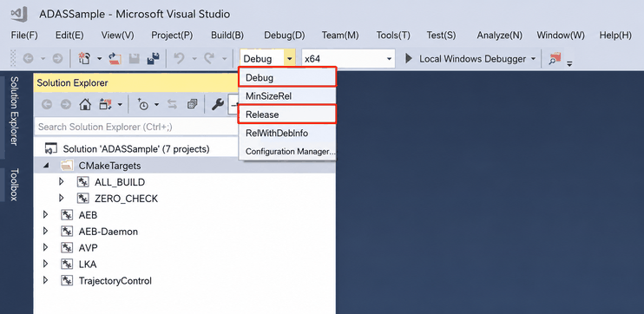Click the Pending Changes Filter clock icon

point(143,105)
